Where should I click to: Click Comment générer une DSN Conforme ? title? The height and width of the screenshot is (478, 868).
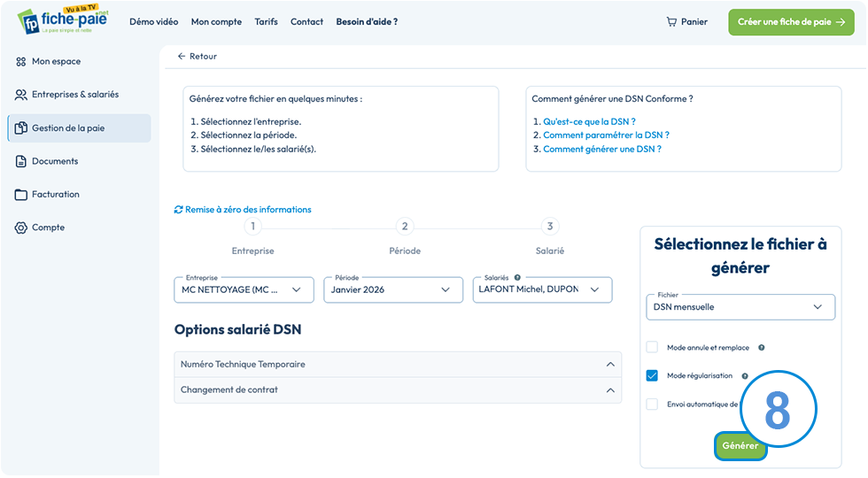tap(612, 98)
